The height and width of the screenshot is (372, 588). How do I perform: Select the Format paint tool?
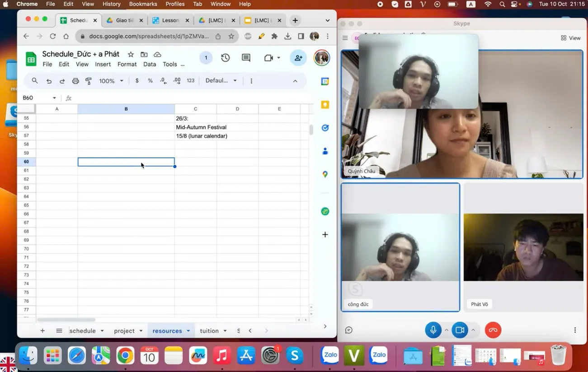tap(88, 80)
